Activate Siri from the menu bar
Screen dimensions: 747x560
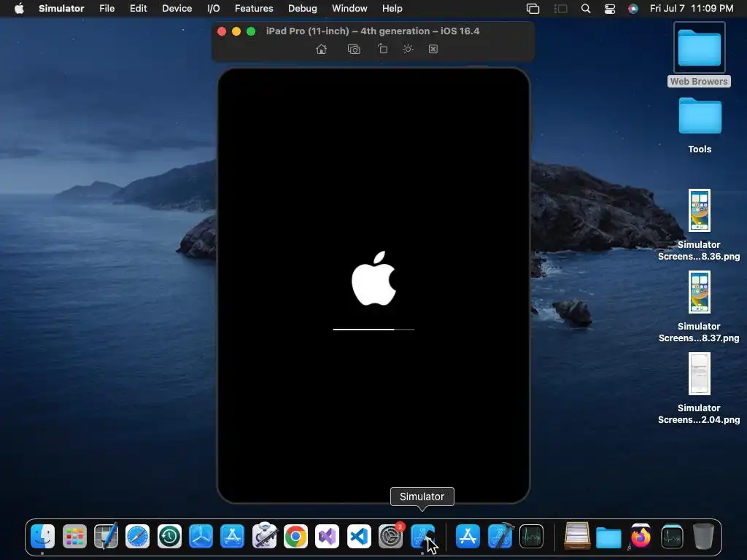[x=632, y=9]
